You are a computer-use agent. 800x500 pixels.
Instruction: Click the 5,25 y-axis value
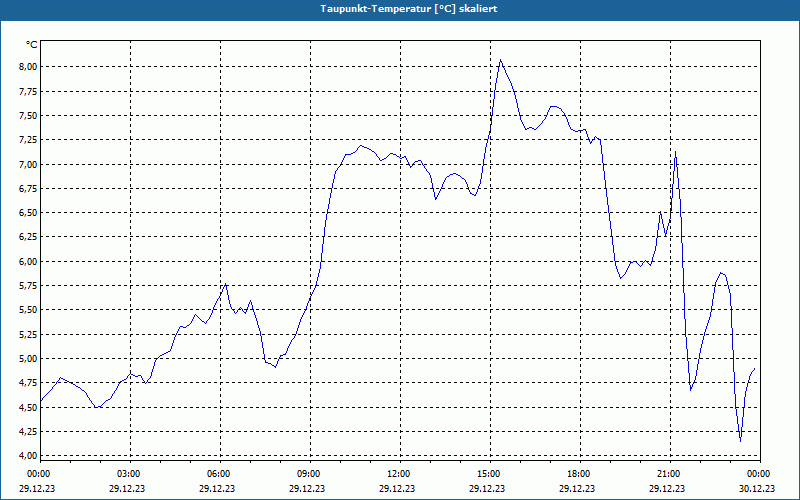[29, 335]
